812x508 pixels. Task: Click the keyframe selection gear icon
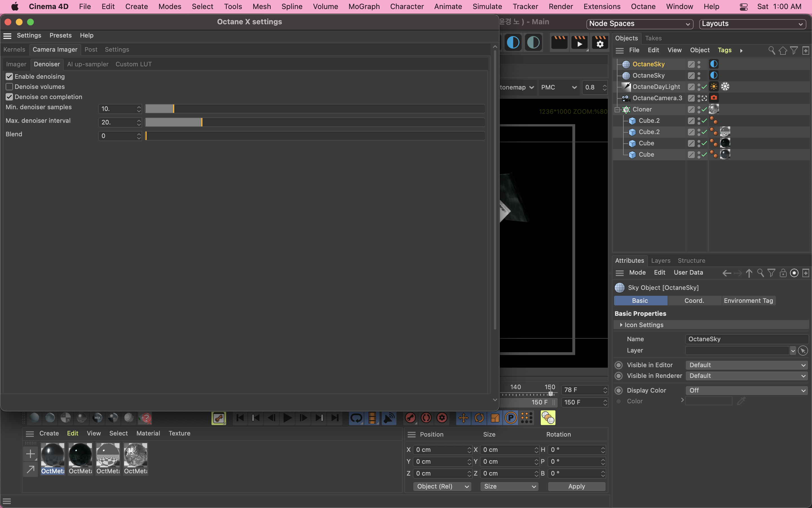pyautogui.click(x=442, y=418)
